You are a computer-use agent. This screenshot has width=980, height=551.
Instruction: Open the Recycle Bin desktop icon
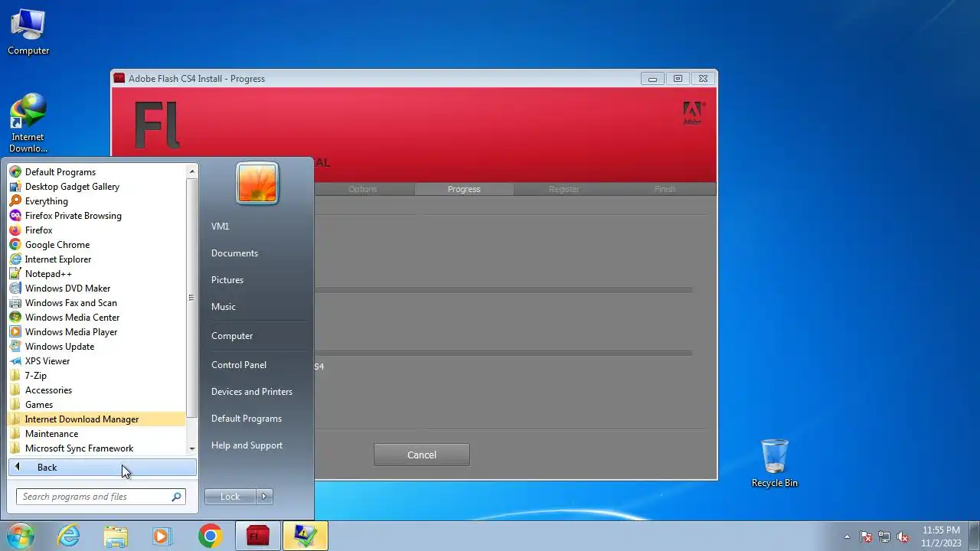click(775, 463)
